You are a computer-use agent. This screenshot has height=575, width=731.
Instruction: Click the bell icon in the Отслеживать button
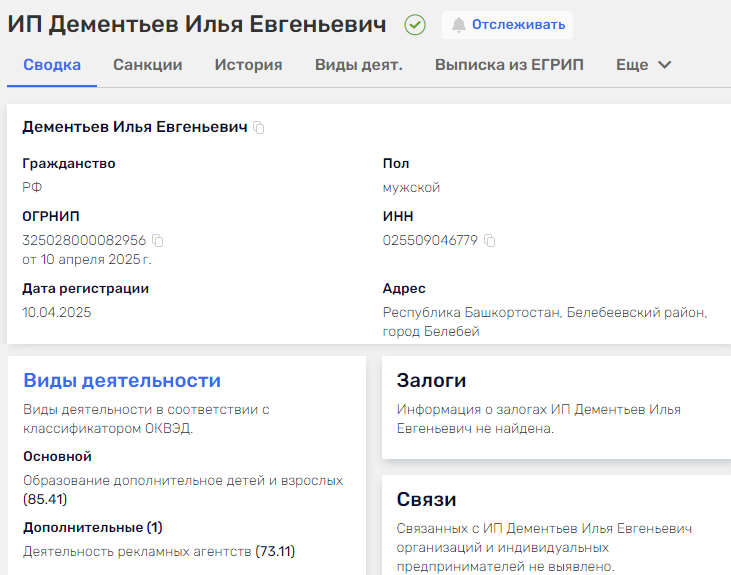(x=459, y=25)
